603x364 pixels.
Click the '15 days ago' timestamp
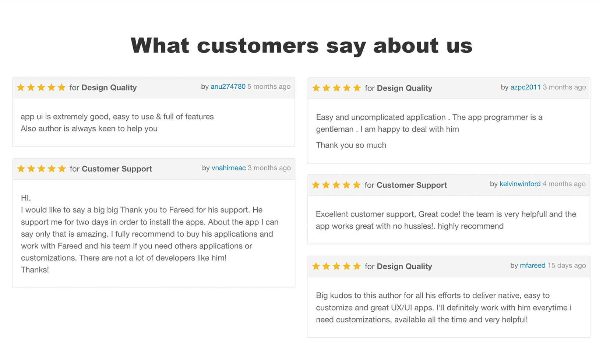(567, 266)
